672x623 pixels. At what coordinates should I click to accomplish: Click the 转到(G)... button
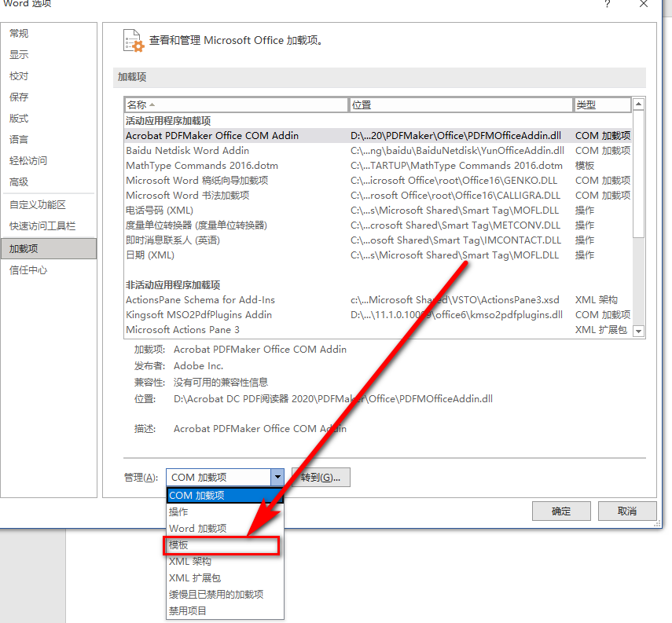321,478
